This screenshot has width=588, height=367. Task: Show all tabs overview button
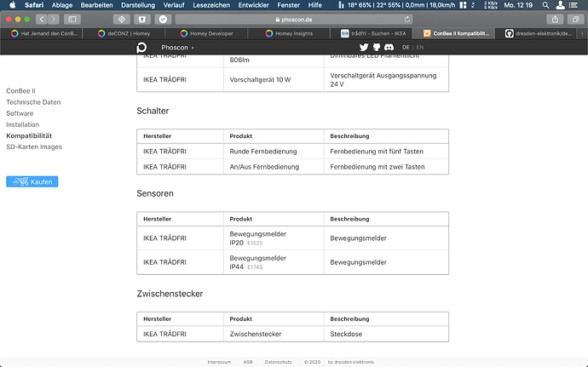[x=575, y=19]
